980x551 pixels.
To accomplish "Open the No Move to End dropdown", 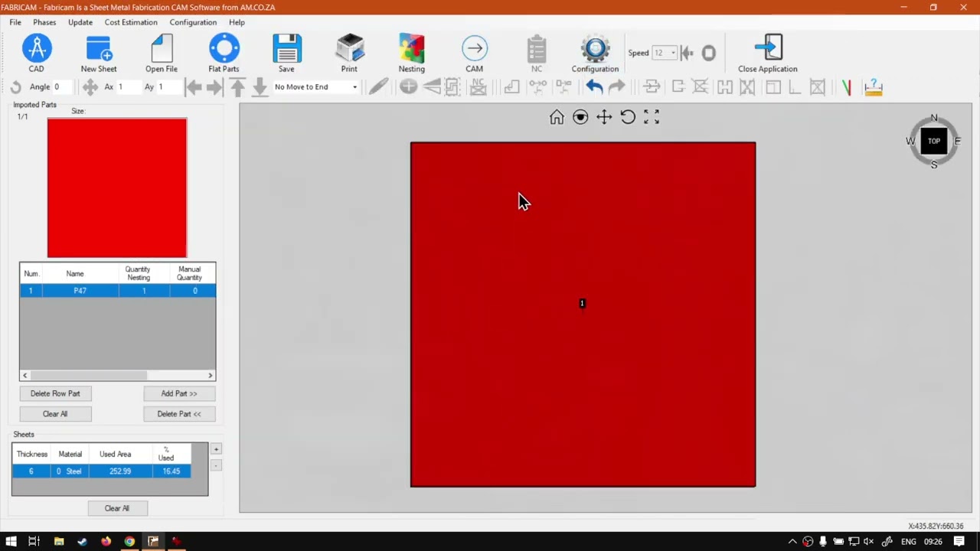I will click(315, 87).
